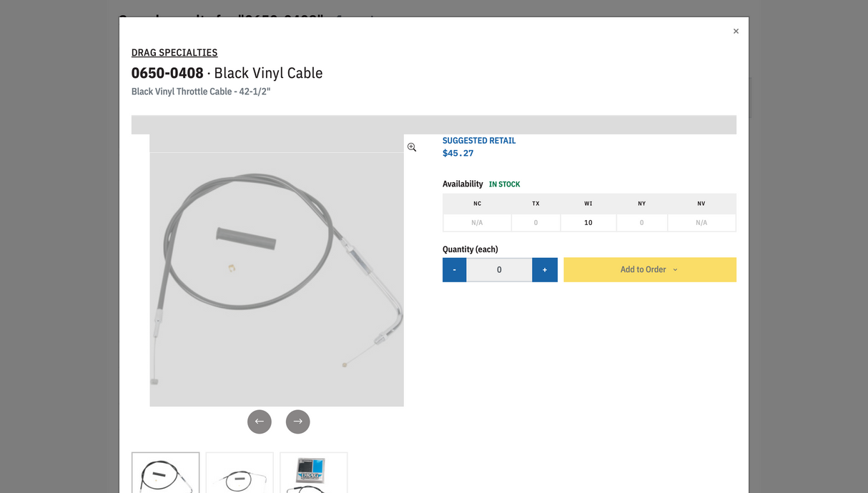The image size is (868, 493).
Task: Show next product image with right arrow
Action: (298, 422)
